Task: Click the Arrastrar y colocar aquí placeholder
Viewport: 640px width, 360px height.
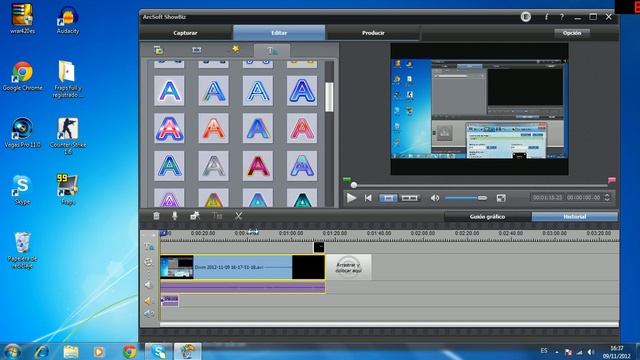Action: pyautogui.click(x=348, y=267)
